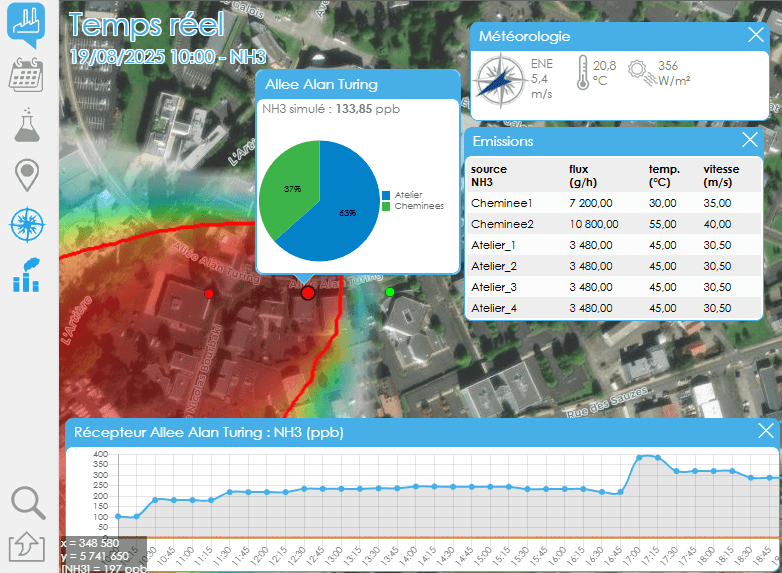Open the factory emissions chart icon
This screenshot has height=573, width=782.
[x=26, y=273]
